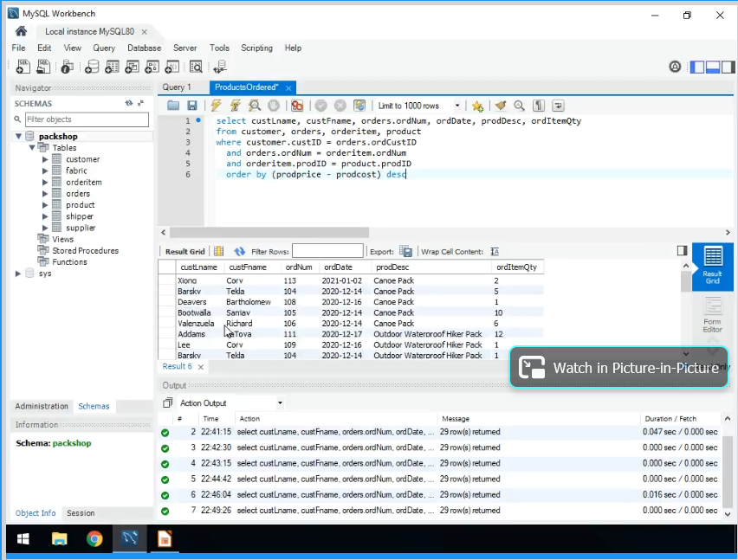Toggle the Wrap Cell Content option
This screenshot has width=738, height=560.
(495, 252)
